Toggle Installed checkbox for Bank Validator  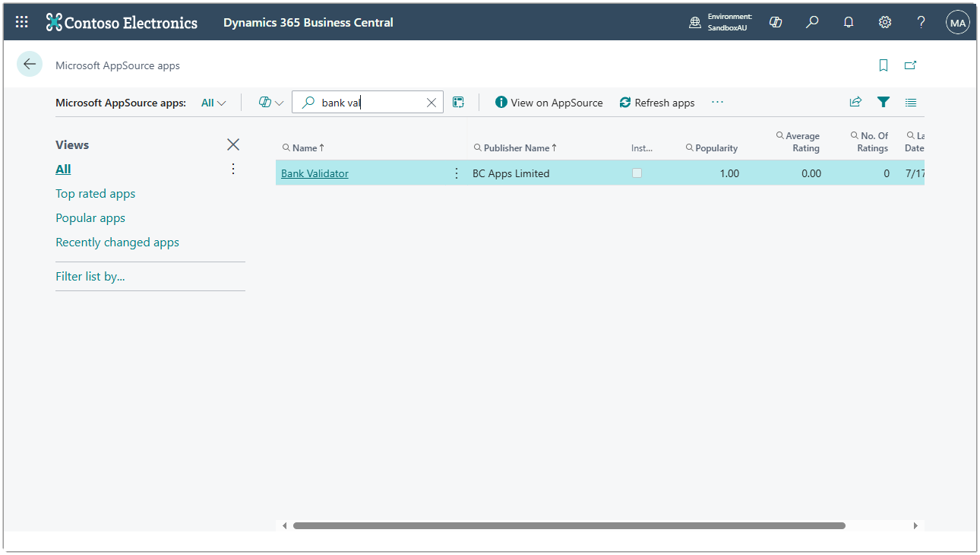(x=637, y=173)
